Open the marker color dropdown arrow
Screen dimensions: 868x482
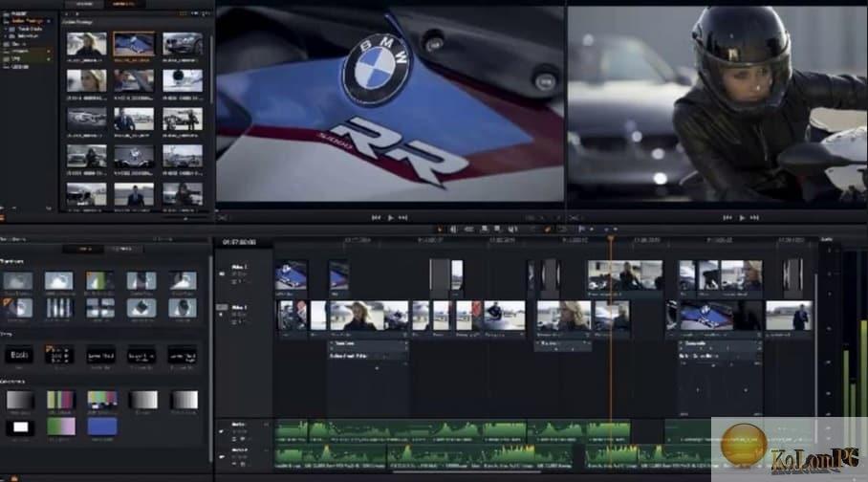pyautogui.click(x=615, y=229)
